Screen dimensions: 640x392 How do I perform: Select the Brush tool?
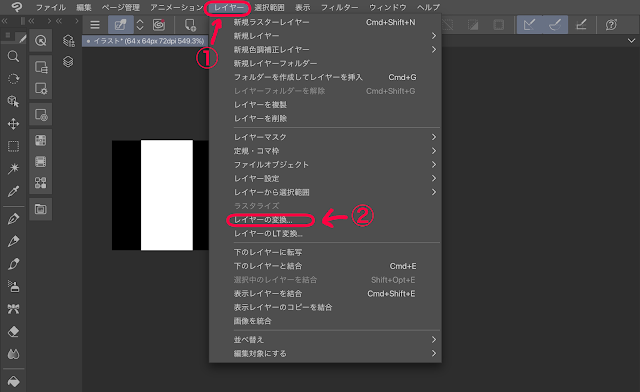13,264
